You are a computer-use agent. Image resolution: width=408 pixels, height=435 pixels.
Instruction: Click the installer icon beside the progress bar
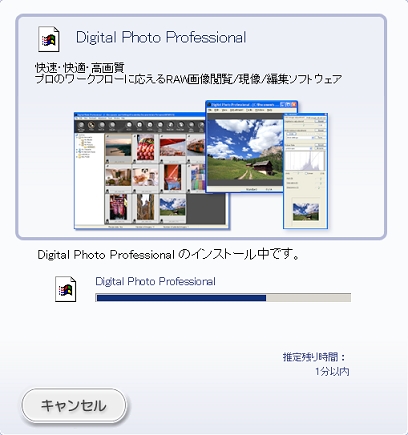point(65,289)
